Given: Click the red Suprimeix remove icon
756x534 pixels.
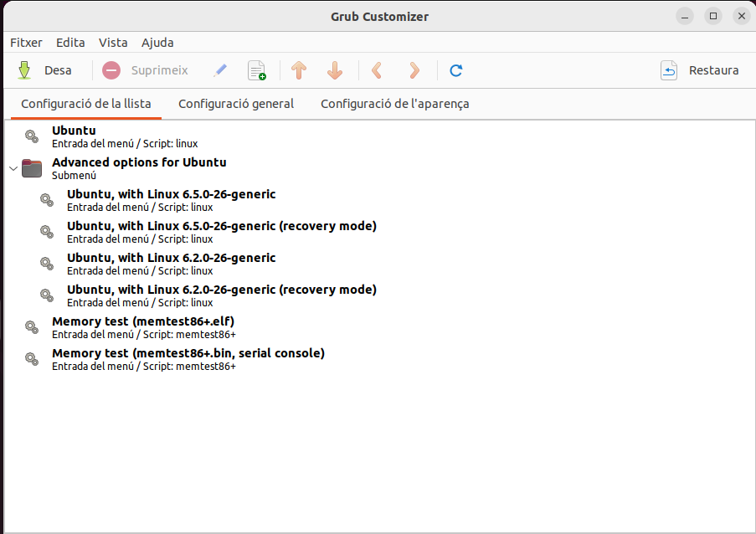Looking at the screenshot, I should click(x=111, y=70).
